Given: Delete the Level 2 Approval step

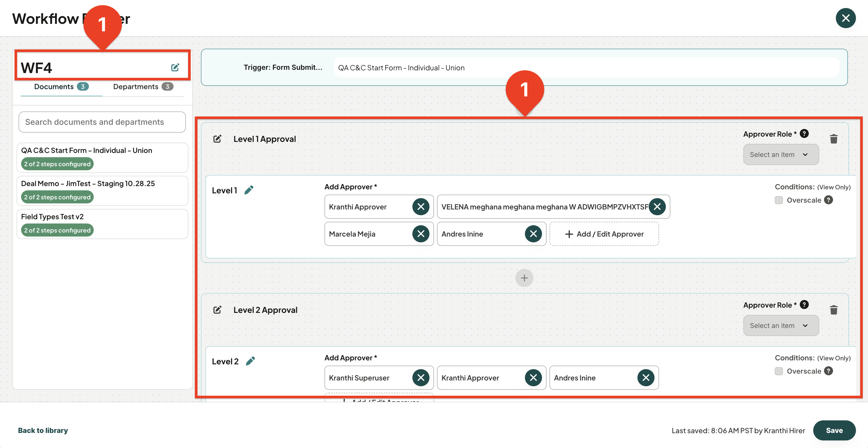Looking at the screenshot, I should 834,310.
